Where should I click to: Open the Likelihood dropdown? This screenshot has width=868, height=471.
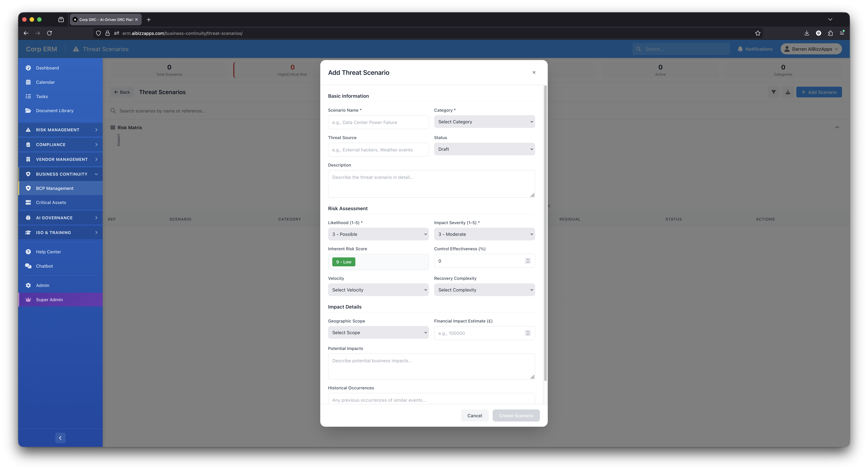[x=378, y=234]
